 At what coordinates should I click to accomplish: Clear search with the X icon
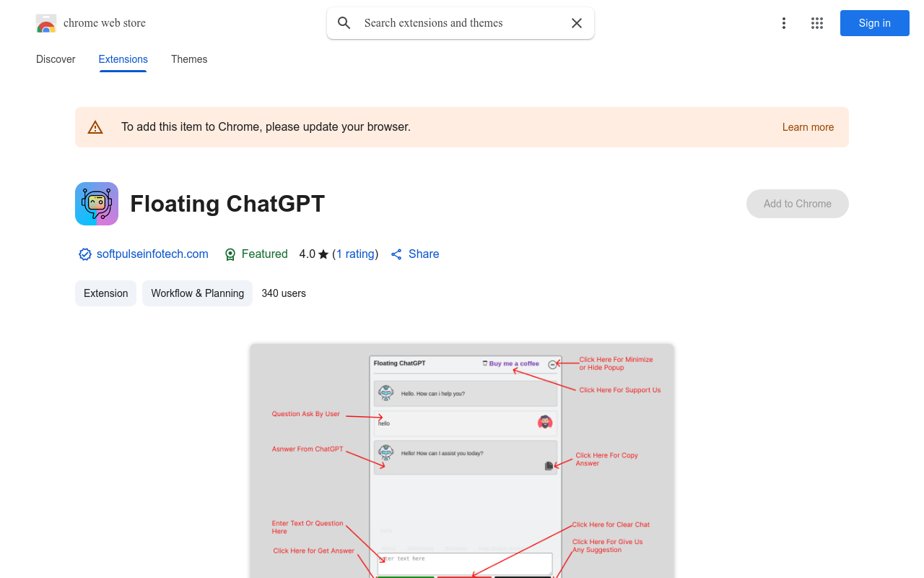(x=577, y=23)
